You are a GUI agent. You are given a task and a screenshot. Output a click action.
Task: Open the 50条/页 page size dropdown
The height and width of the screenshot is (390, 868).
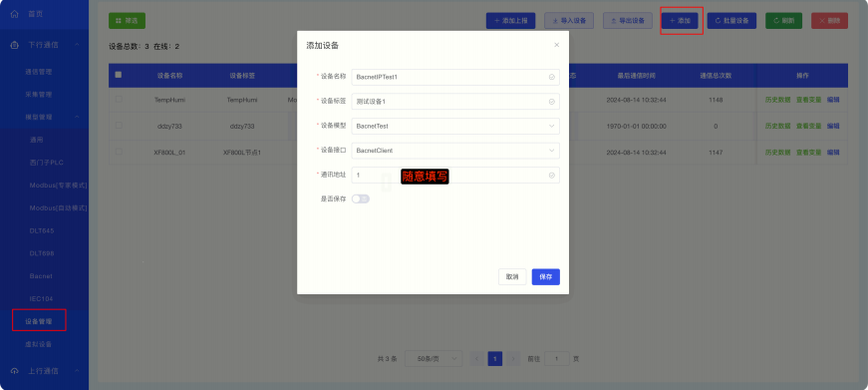coord(434,358)
